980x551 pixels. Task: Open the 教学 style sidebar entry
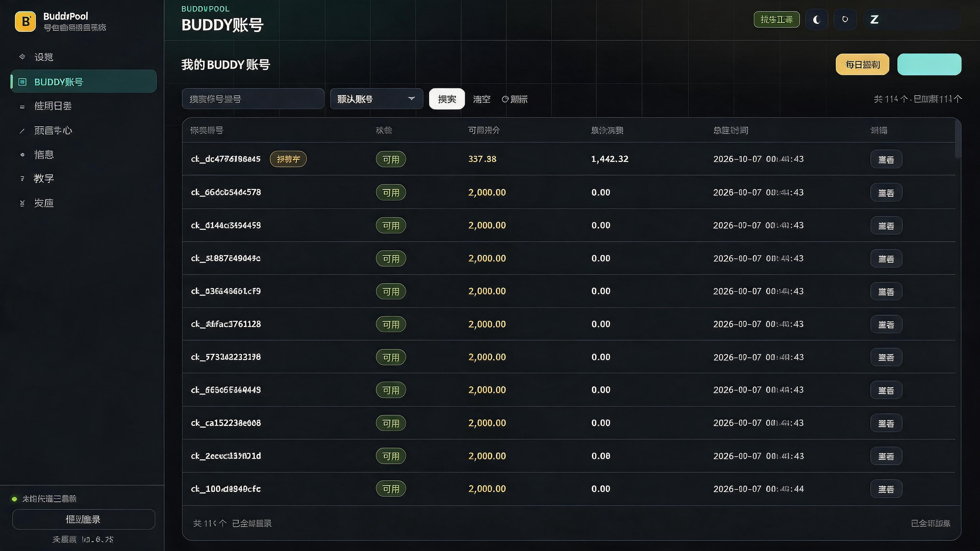click(83, 179)
